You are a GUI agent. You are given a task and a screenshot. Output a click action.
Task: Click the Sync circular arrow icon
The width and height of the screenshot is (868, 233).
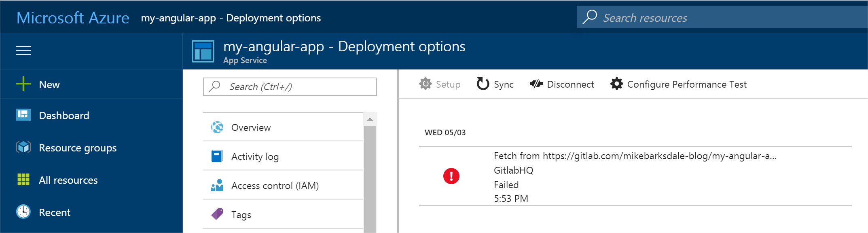tap(483, 84)
